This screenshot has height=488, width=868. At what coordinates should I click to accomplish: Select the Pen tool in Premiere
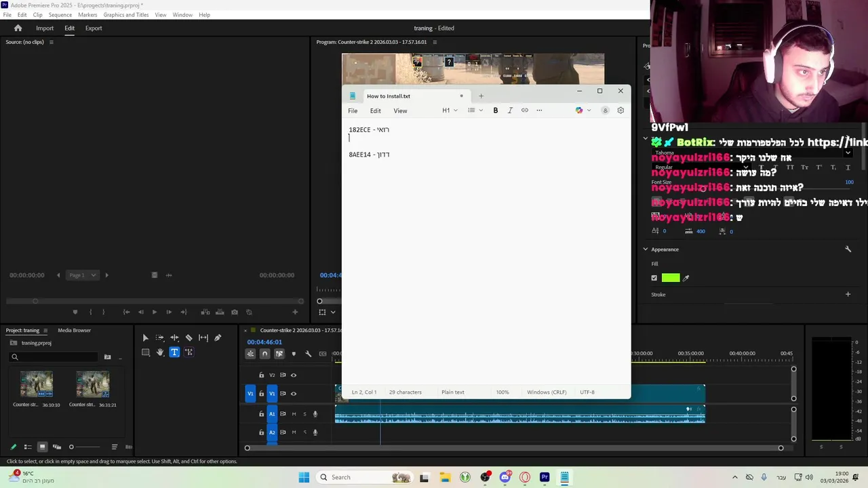[218, 338]
